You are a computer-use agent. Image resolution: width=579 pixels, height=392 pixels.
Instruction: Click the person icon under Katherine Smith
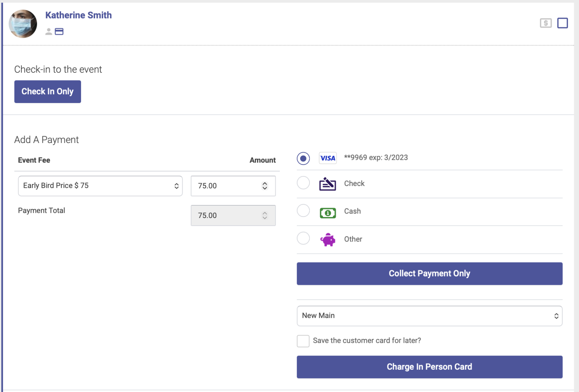pos(49,32)
